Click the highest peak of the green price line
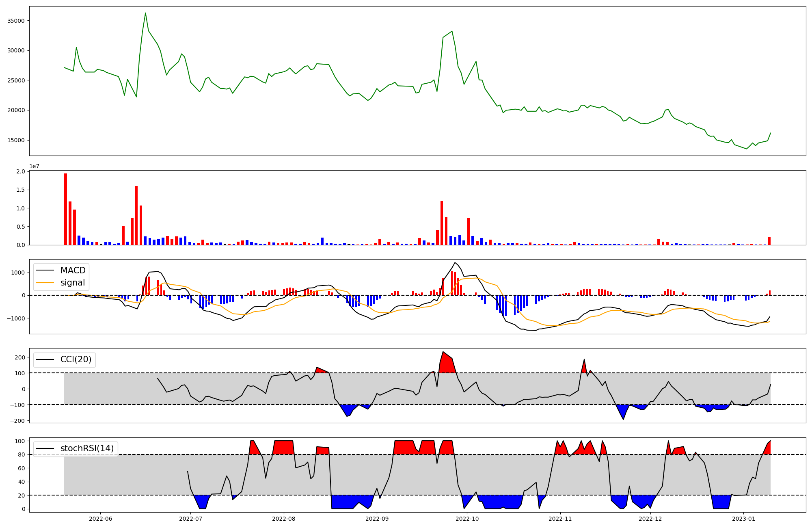812x528 pixels. pos(145,13)
